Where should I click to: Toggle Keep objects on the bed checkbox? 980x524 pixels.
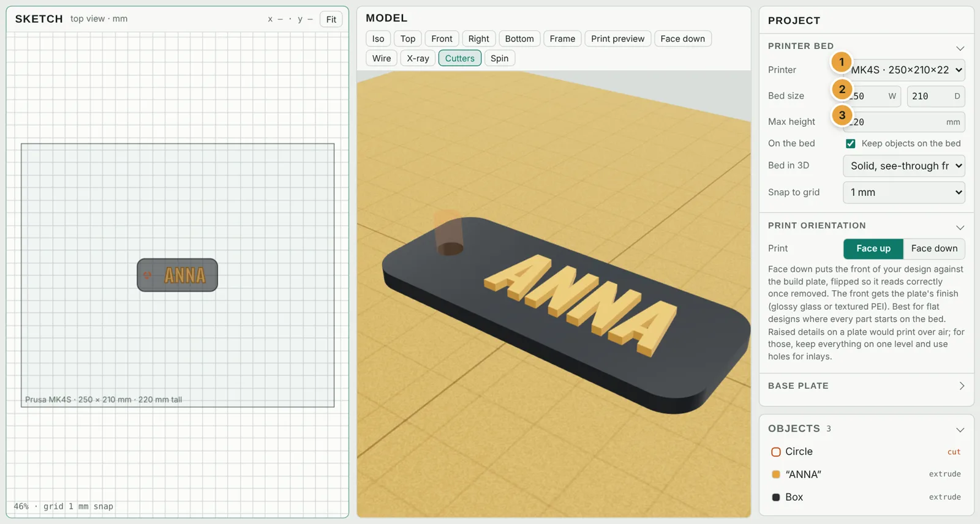(x=850, y=143)
